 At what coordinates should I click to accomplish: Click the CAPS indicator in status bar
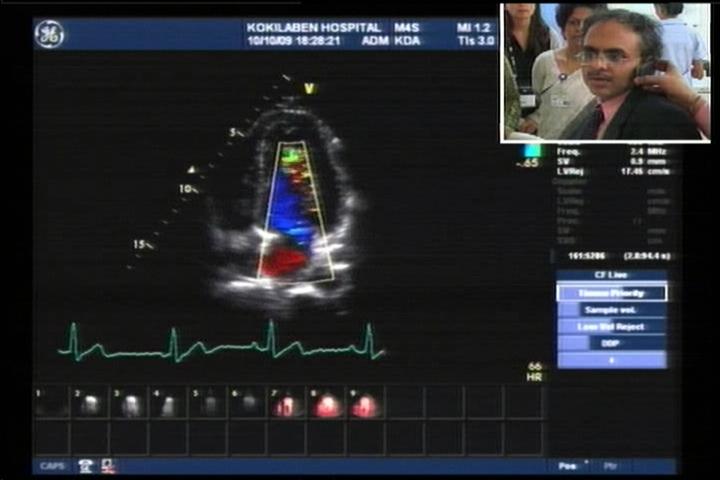[52, 466]
